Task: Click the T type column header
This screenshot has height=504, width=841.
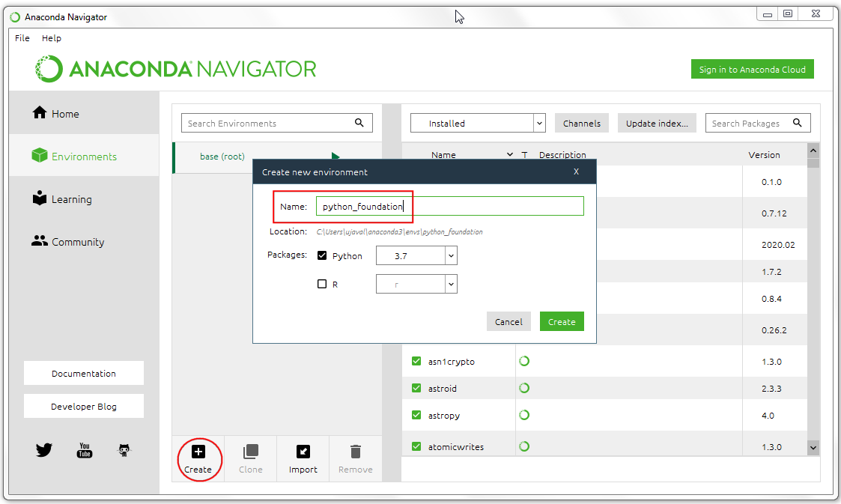Action: pyautogui.click(x=524, y=155)
